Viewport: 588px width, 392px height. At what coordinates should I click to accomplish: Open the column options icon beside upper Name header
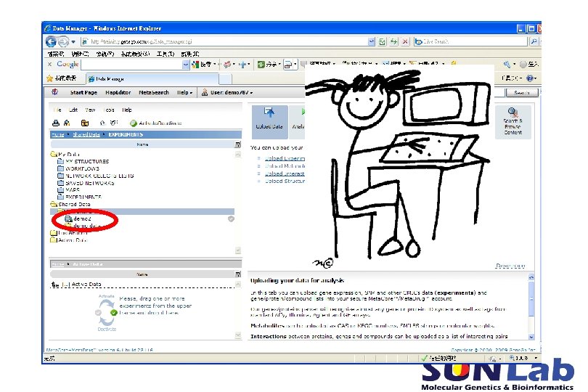coord(237,144)
